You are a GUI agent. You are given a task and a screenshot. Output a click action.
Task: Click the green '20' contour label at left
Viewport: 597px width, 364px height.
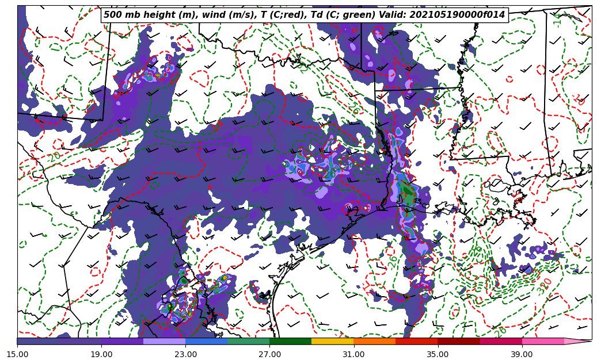54,156
